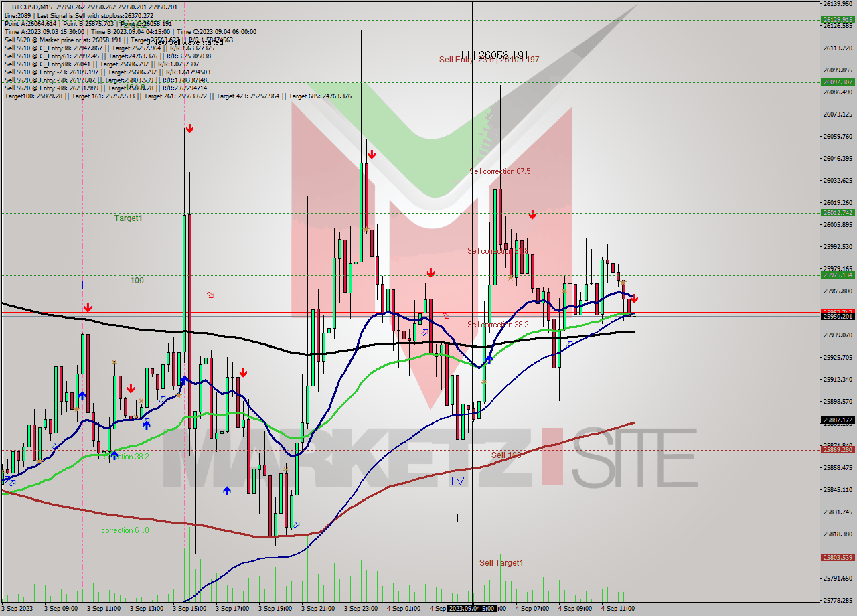
Task: Select the green 26012.742 price tag
Action: 838,212
